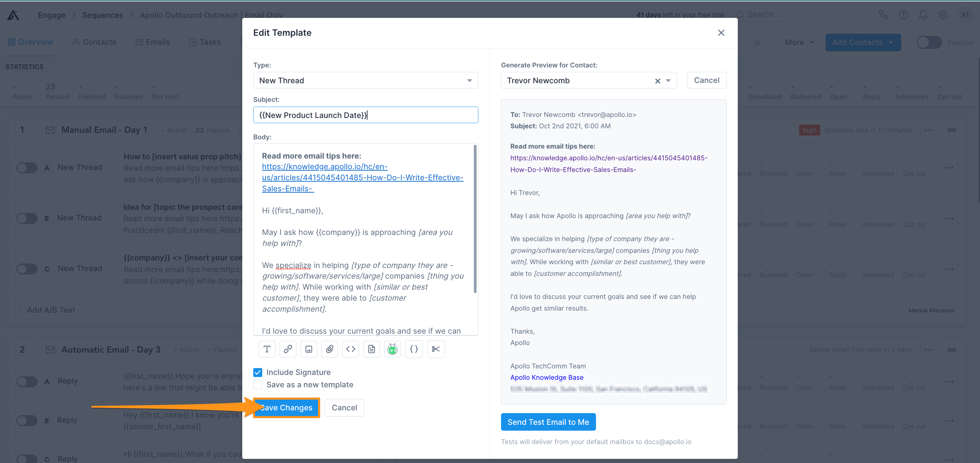Switch to the Contacts tab
This screenshot has height=463, width=980.
click(x=94, y=42)
